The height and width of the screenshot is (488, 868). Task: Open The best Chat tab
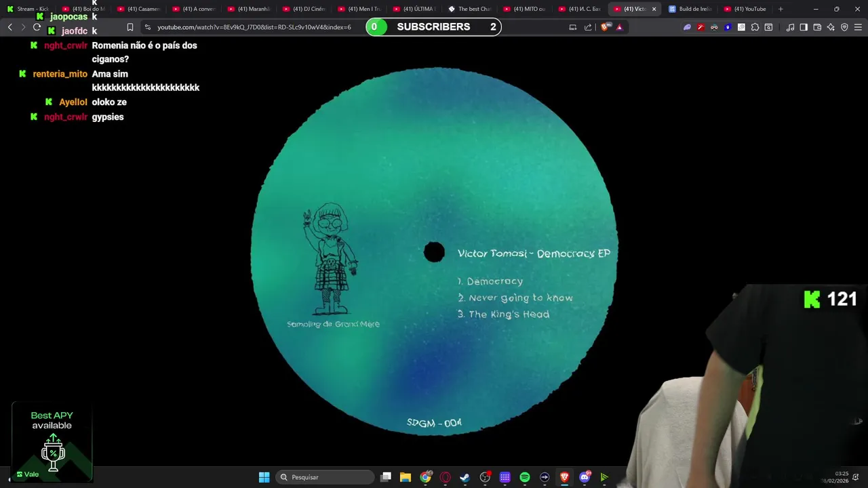(469, 9)
